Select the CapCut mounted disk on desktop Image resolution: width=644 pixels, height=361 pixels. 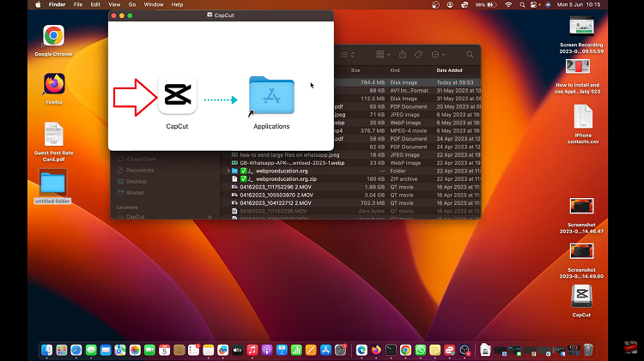(581, 295)
